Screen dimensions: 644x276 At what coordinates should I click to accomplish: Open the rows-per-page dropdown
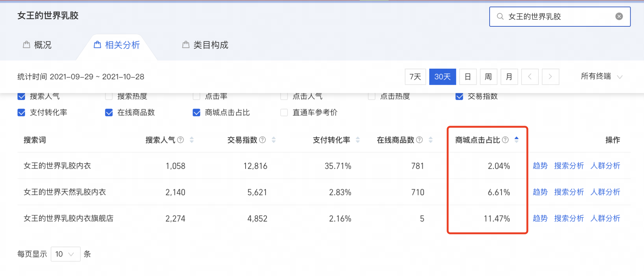coord(65,254)
